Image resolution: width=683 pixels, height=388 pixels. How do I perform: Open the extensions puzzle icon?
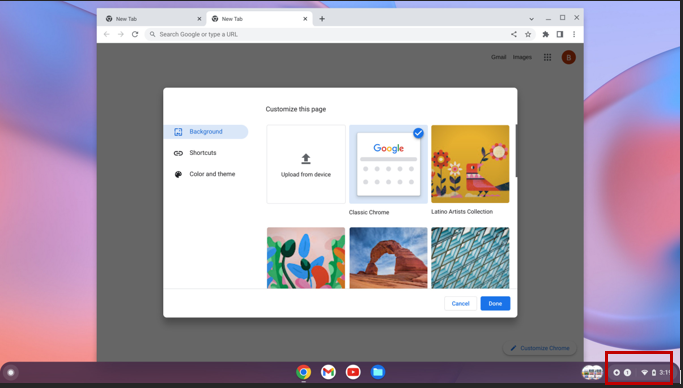(x=545, y=34)
